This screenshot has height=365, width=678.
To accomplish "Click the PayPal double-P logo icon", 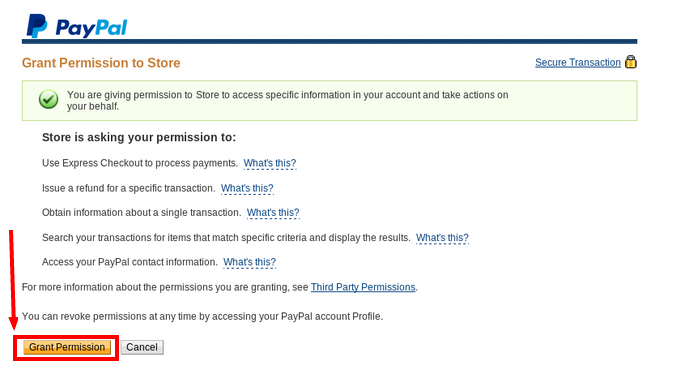I will point(37,26).
